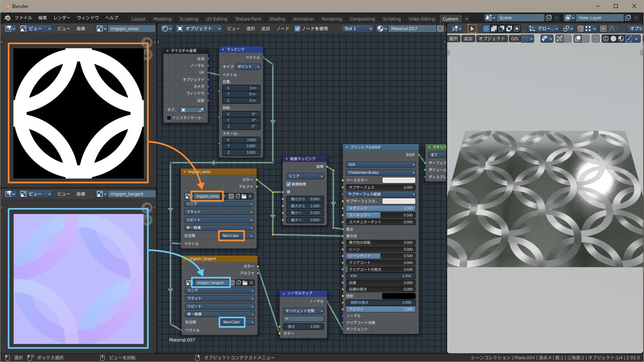The image size is (644, 362).
Task: Open the GGX distribution dropdown
Action: click(380, 165)
